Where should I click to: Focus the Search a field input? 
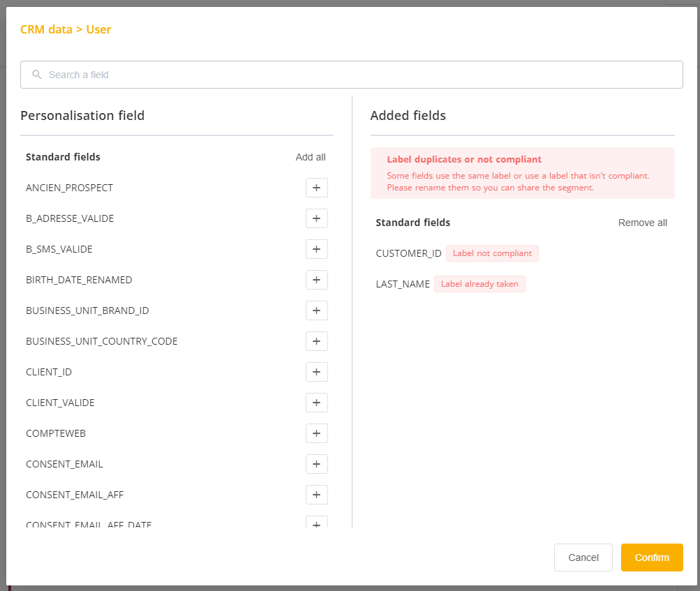tap(351, 75)
